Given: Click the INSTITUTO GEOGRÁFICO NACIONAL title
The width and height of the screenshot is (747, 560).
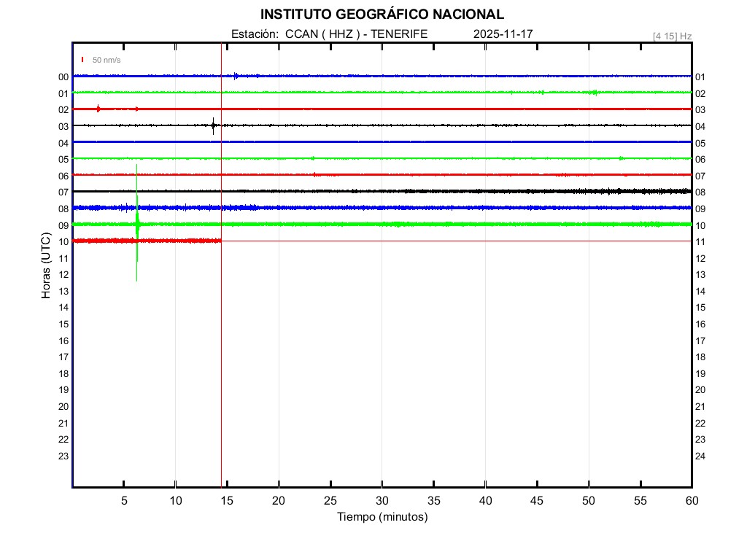Looking at the screenshot, I should coord(382,15).
